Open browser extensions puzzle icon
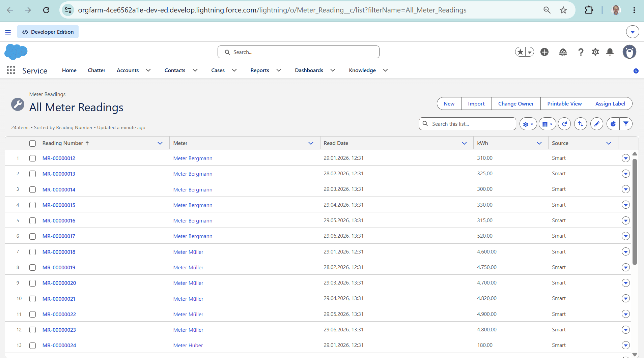 point(589,10)
